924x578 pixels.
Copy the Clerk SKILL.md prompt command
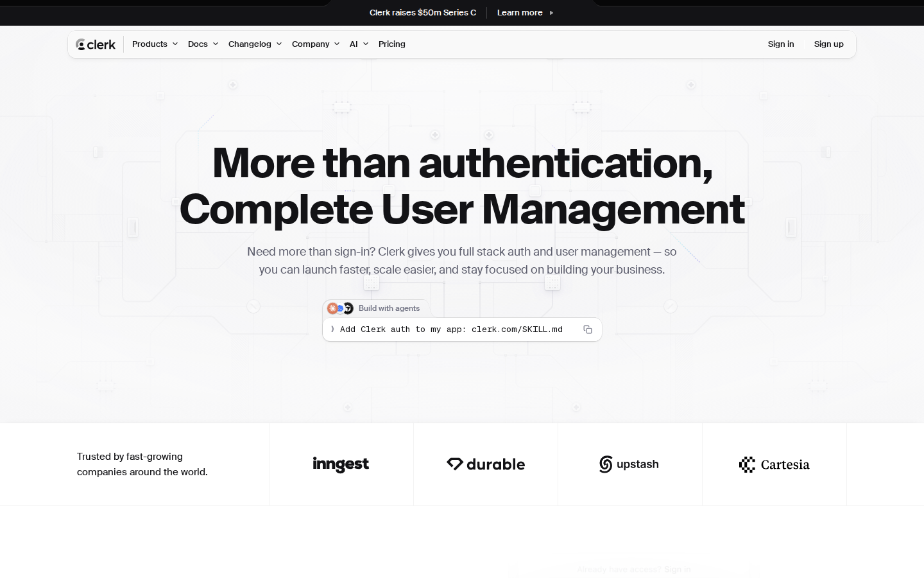[x=587, y=329]
